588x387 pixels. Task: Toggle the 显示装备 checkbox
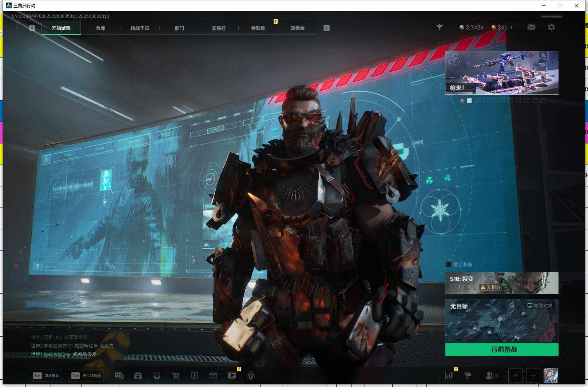point(448,265)
